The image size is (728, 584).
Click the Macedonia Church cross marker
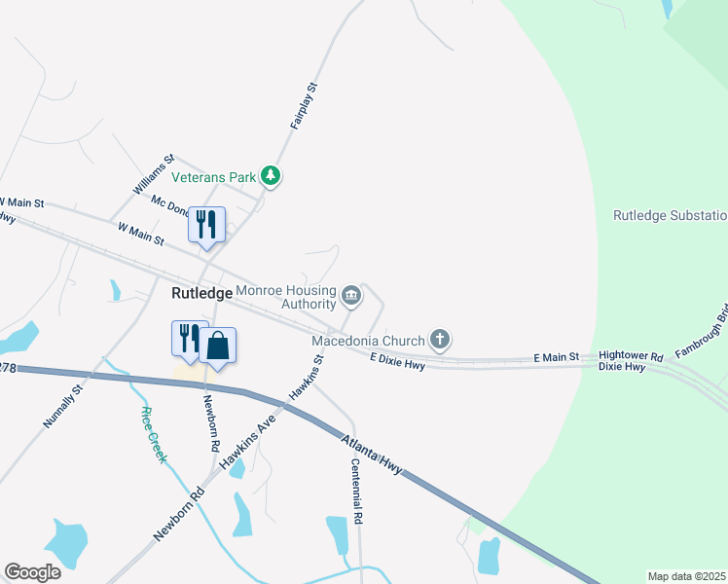point(440,340)
